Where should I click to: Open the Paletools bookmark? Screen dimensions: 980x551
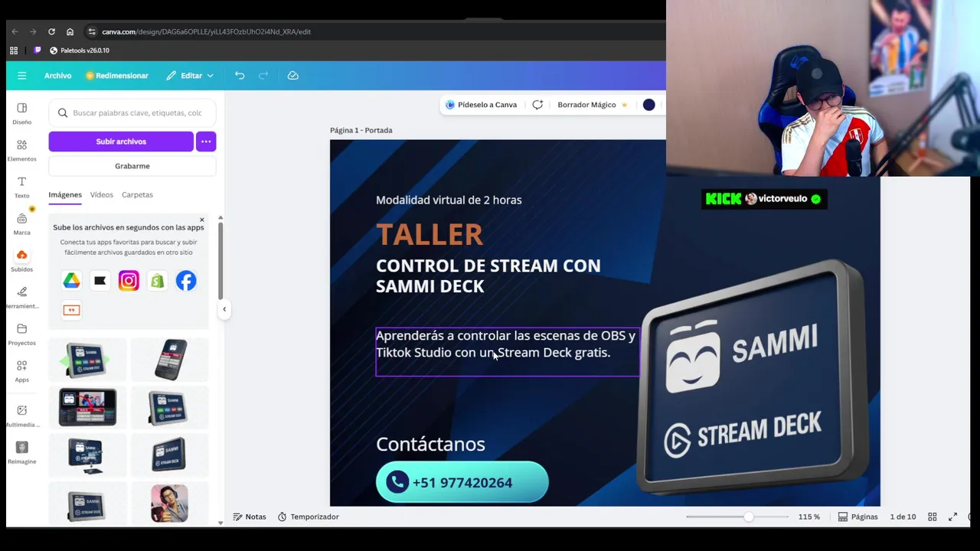tap(79, 51)
